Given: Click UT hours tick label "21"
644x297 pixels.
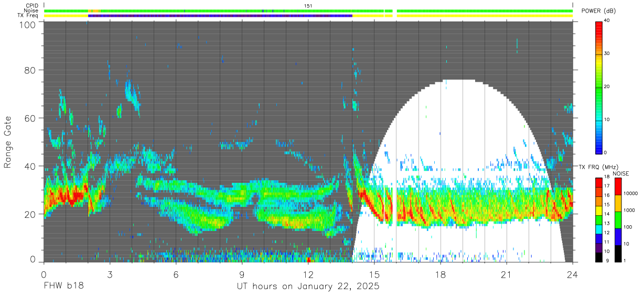Looking at the screenshot, I should [x=507, y=274].
